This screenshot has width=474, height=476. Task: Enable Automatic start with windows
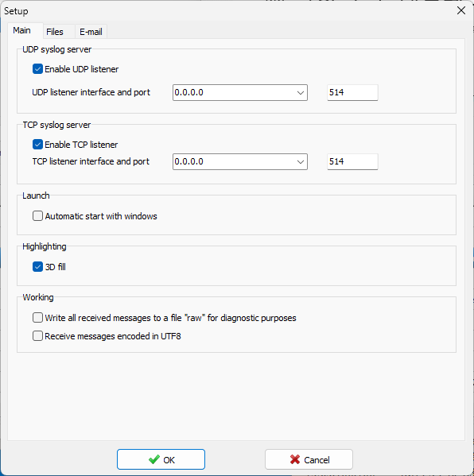[37, 216]
